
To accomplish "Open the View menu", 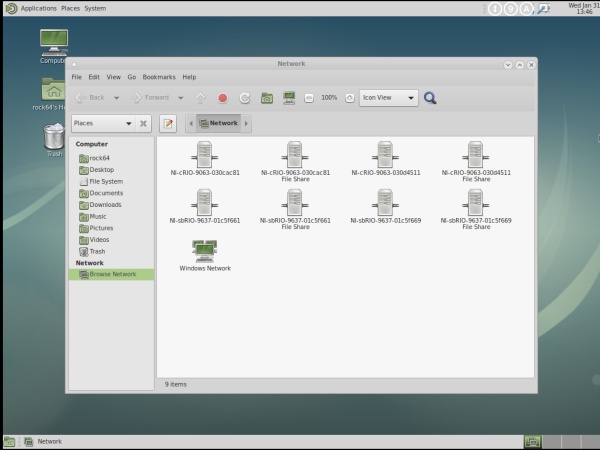I will 114,77.
